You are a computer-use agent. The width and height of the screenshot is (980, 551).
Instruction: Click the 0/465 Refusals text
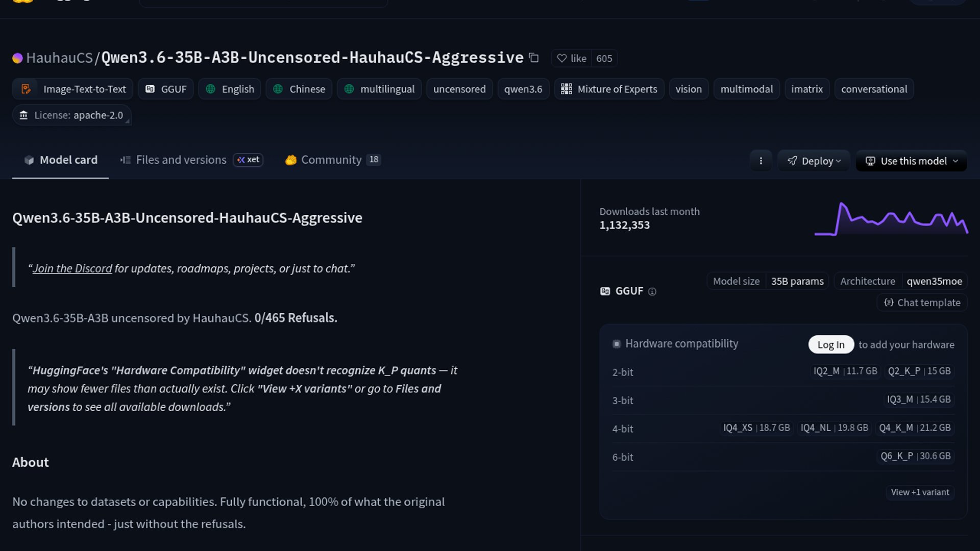(x=296, y=318)
